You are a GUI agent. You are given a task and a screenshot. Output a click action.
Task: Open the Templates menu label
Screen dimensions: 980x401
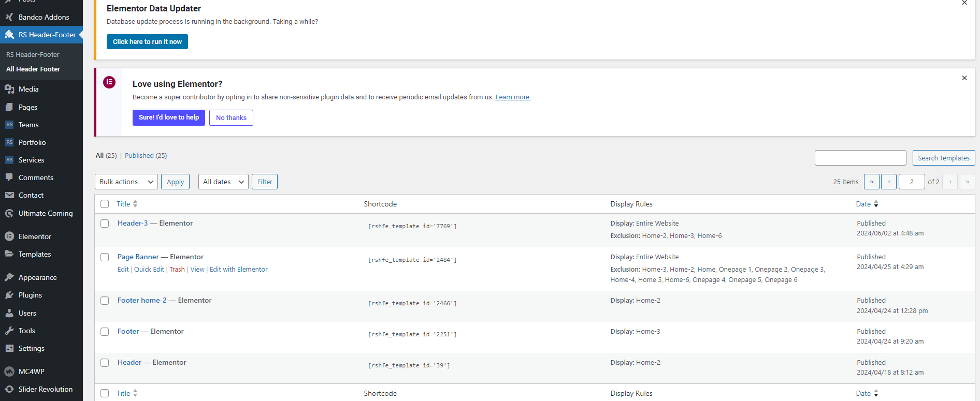pyautogui.click(x=35, y=254)
